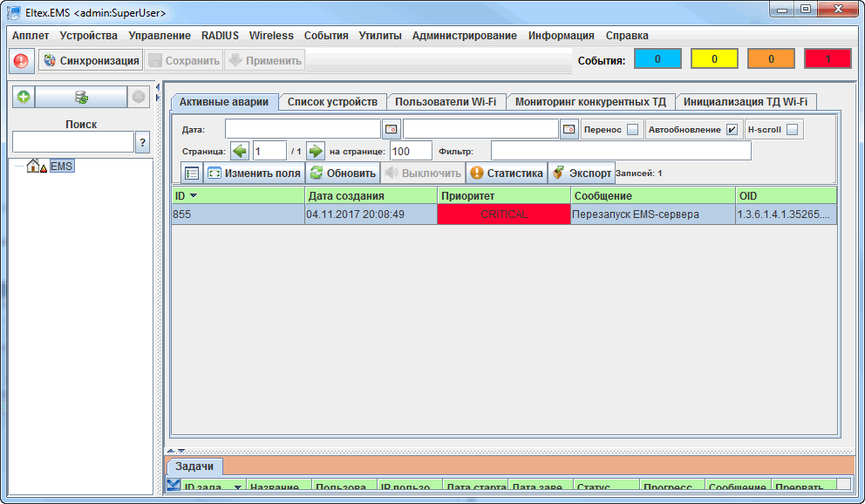Select the Задачи tab

(194, 467)
